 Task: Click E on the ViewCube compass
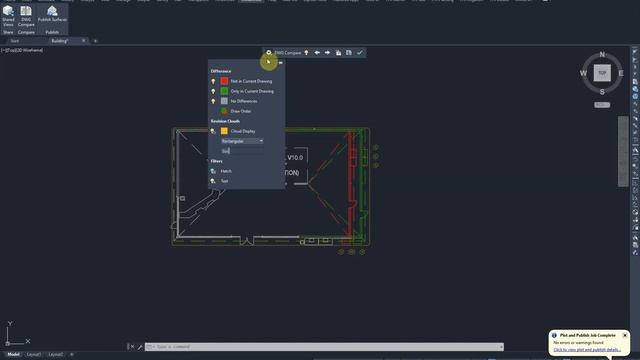621,73
